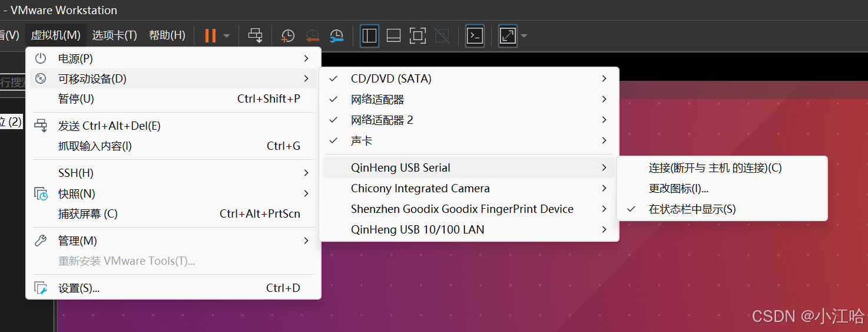Expand the 声卡 submenu arrow

(604, 140)
